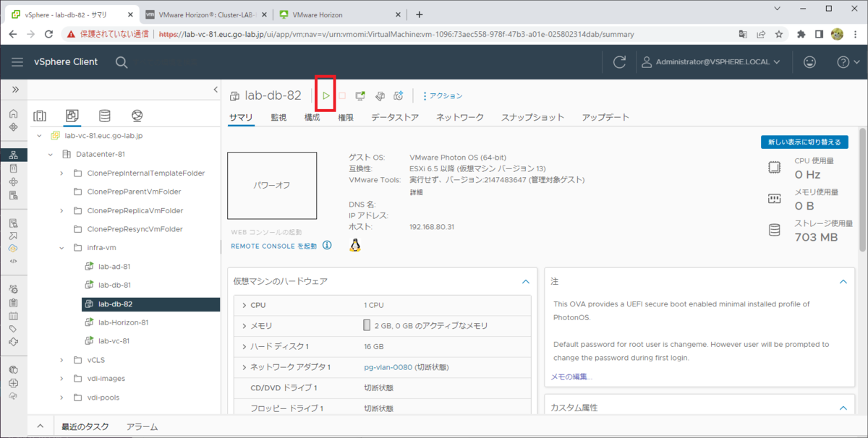Viewport: 868px width, 438px height.
Task: Click the summary pane vertical scrollbar
Action: pos(862,191)
